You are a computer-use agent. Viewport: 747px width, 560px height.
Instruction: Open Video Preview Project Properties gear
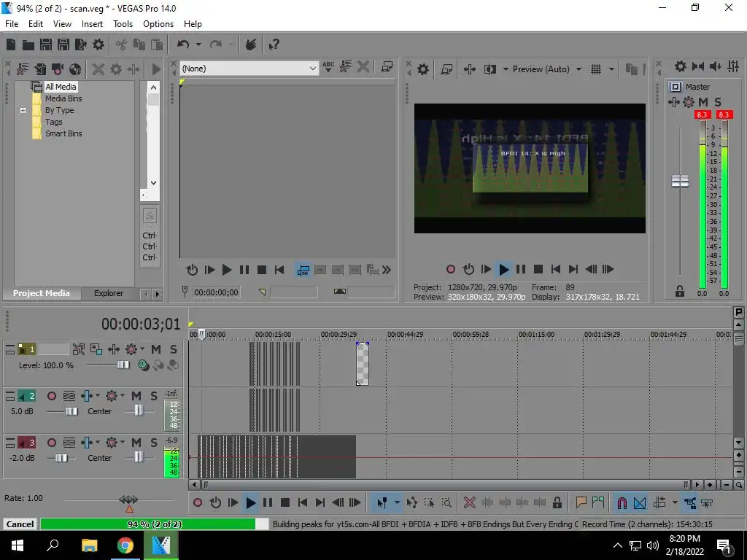pos(423,69)
